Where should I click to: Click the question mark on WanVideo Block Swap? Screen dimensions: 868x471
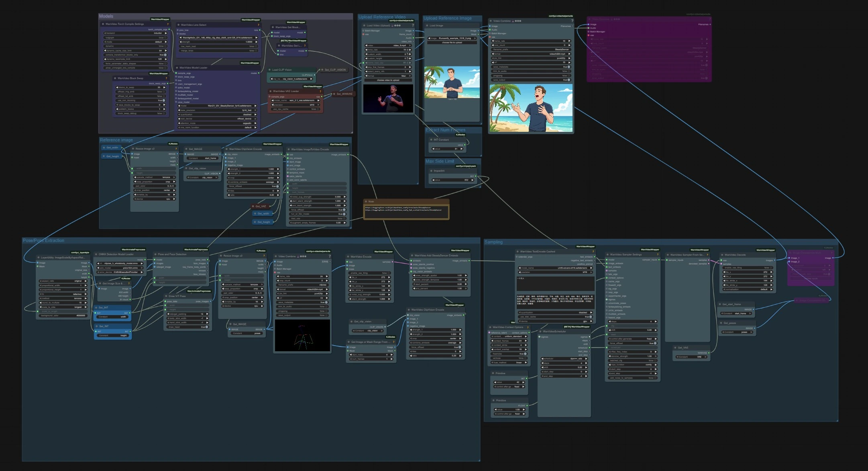pos(167,78)
